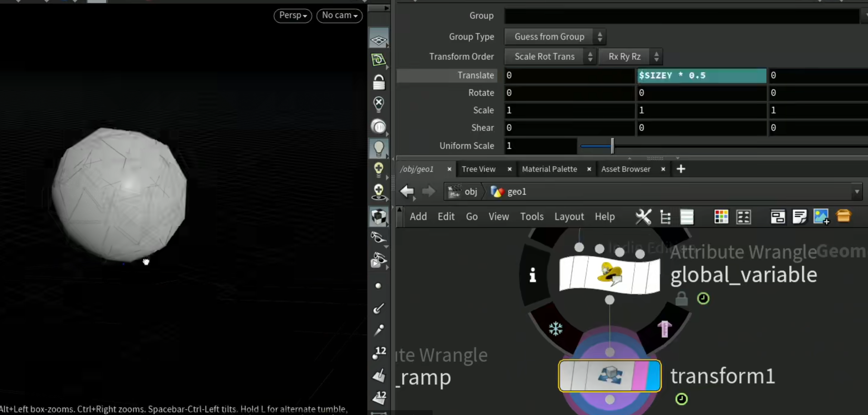Click the Translate X value field
The width and height of the screenshot is (868, 415).
(x=569, y=75)
